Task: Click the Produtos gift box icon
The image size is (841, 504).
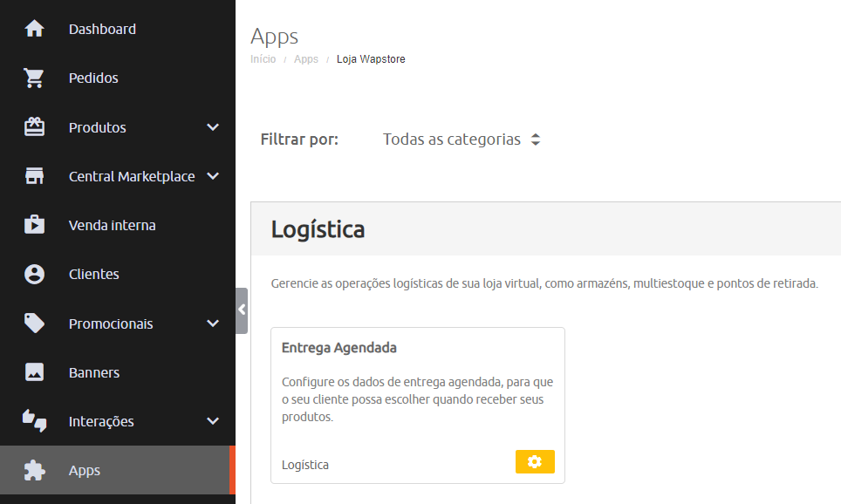Action: coord(34,127)
